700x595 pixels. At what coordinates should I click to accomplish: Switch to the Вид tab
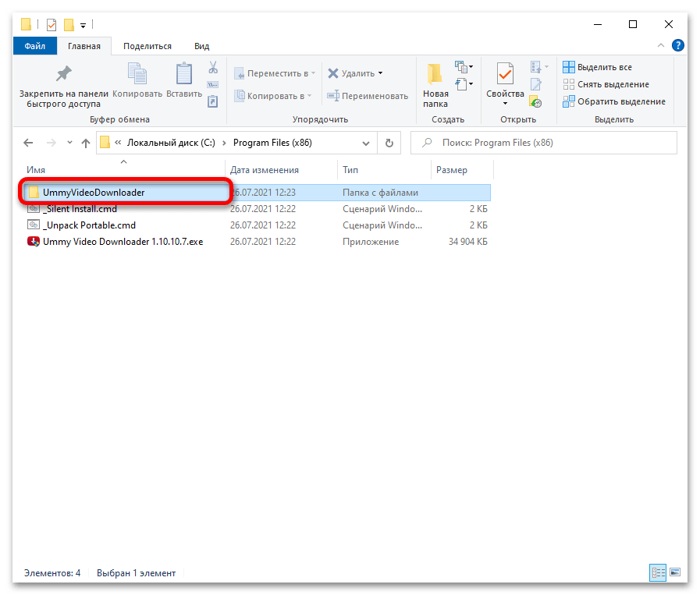202,46
